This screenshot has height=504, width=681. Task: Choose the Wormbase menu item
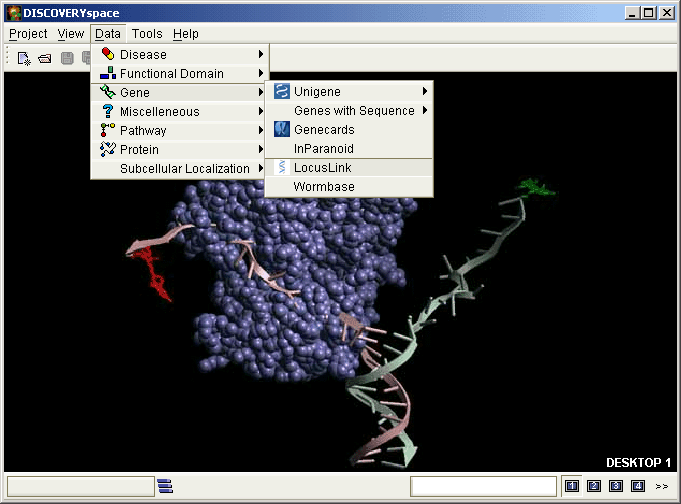(349, 186)
